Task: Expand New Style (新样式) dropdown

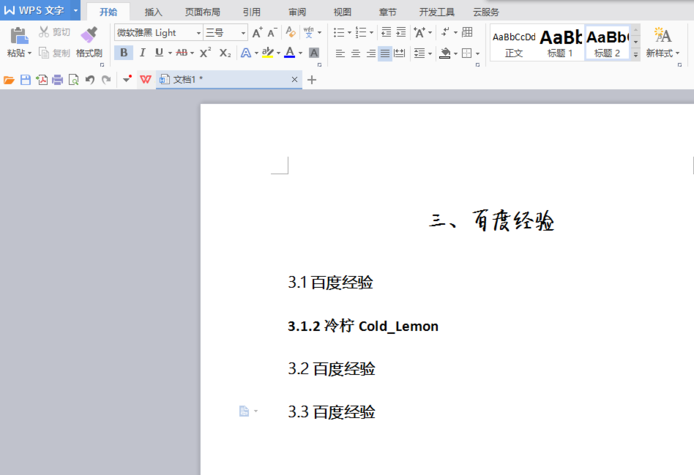Action: (678, 54)
